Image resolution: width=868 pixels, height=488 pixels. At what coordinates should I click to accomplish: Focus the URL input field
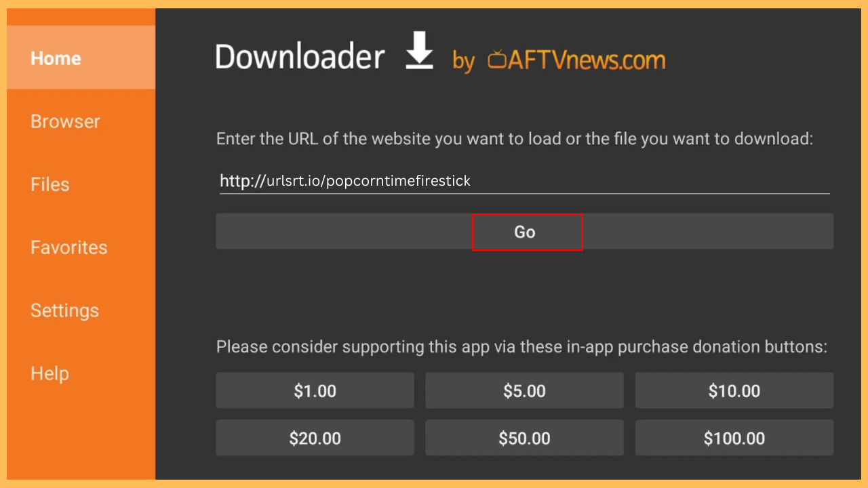coord(524,181)
